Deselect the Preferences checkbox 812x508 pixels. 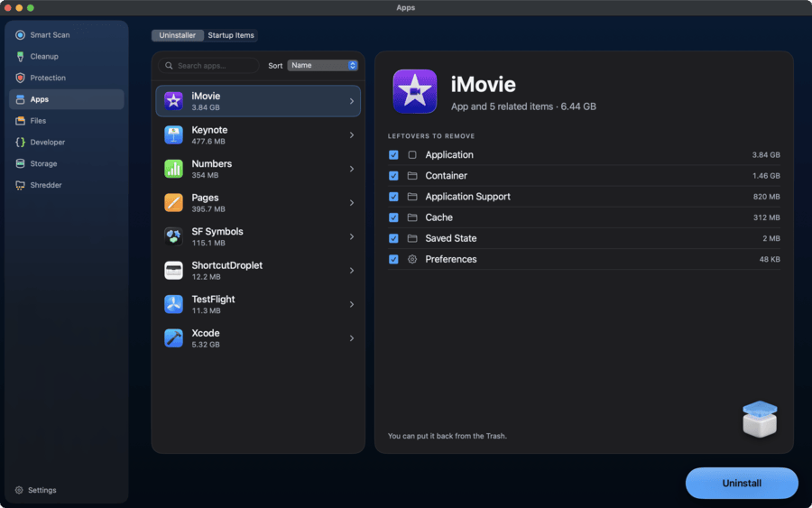(x=393, y=259)
